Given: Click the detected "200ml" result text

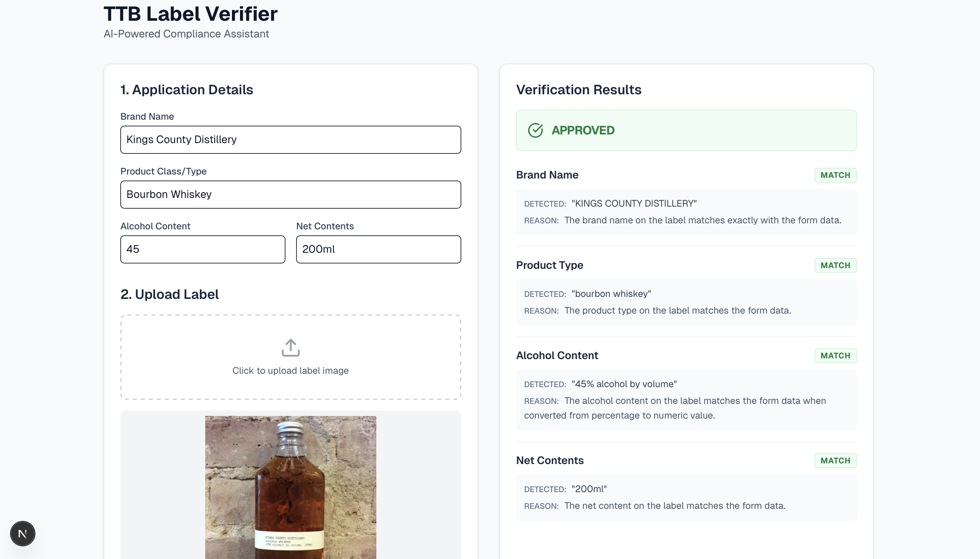Looking at the screenshot, I should pos(589,489).
